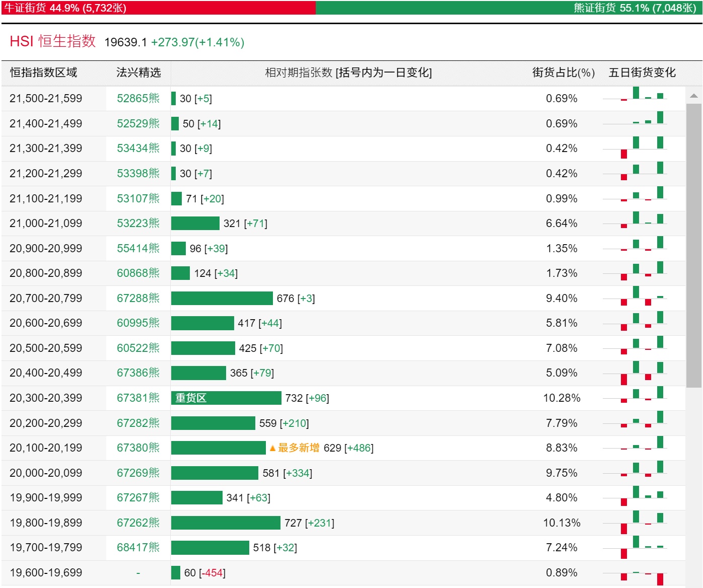This screenshot has width=703, height=588.
Task: Click the 恒指指数区域 column header
Action: pos(44,73)
